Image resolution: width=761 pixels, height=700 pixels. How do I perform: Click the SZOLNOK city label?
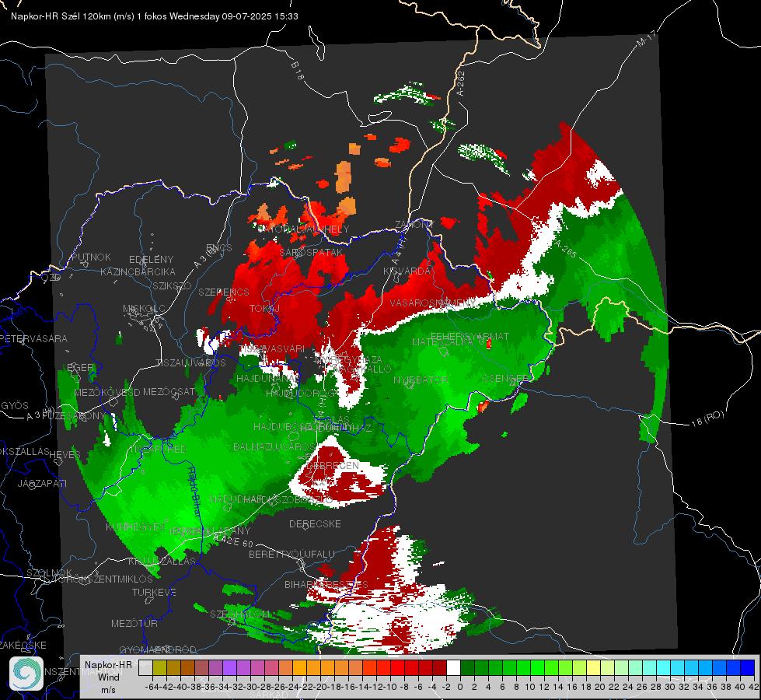(50, 573)
